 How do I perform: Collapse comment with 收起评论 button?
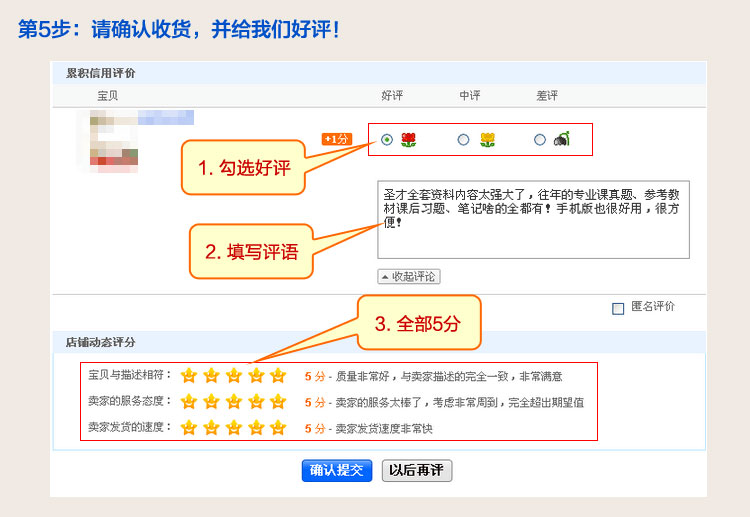click(x=409, y=276)
